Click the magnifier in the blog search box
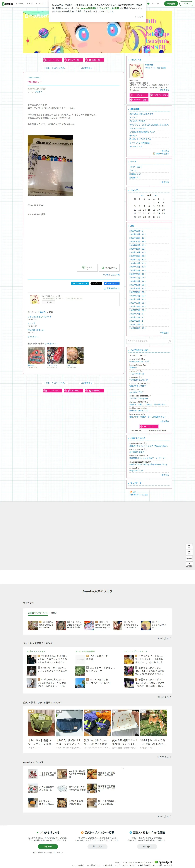 pyautogui.click(x=169, y=341)
